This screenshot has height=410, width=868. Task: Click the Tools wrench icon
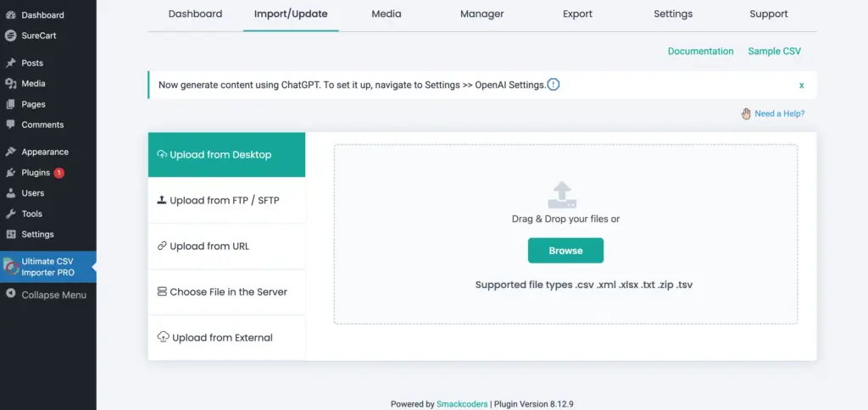(10, 213)
